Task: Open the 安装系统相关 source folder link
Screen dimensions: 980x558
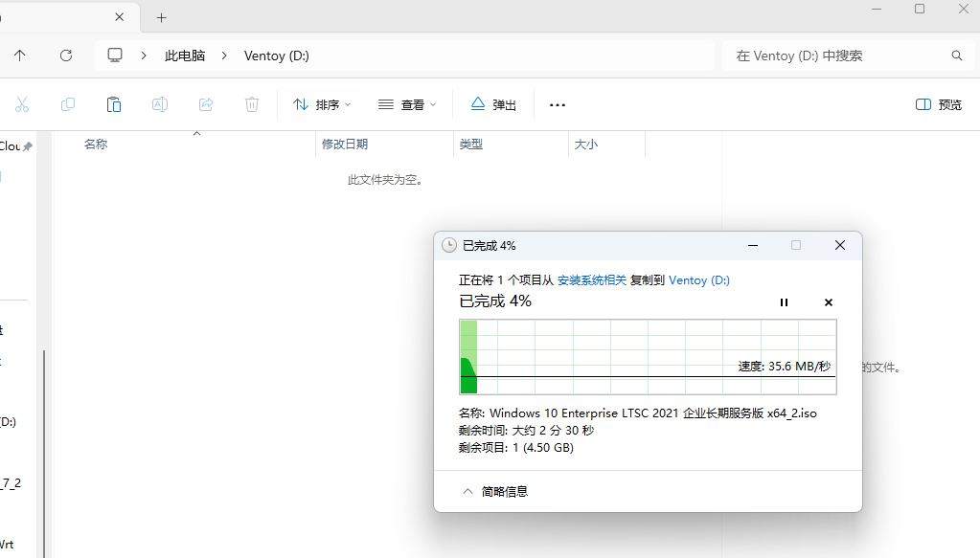Action: pos(592,280)
